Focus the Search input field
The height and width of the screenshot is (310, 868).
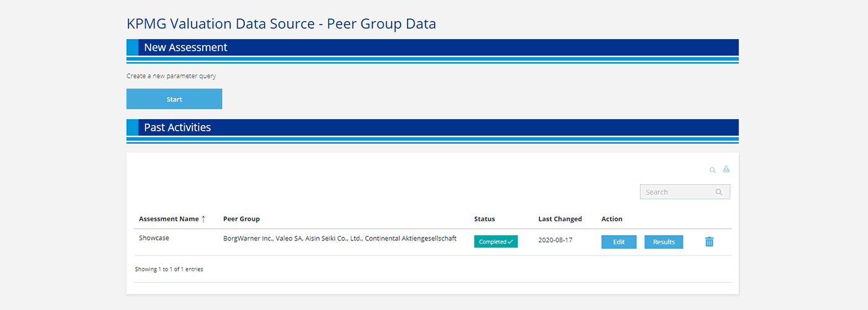click(x=677, y=192)
